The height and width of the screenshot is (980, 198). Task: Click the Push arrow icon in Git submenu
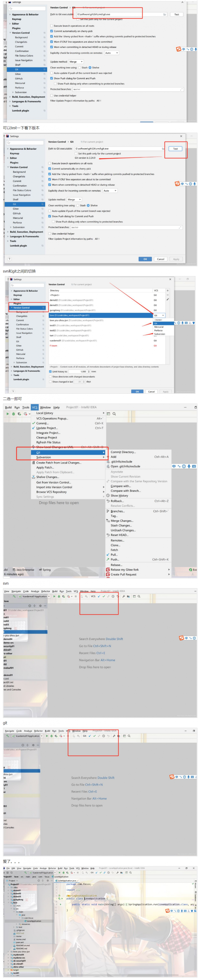[x=108, y=559]
